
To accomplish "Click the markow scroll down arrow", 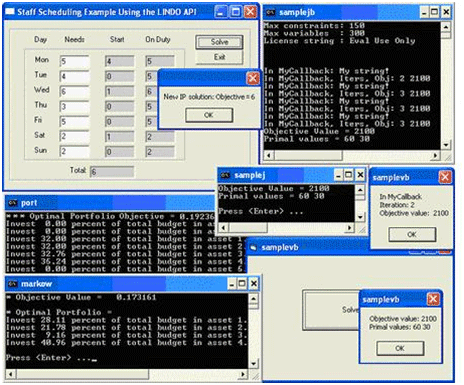I will 253,364.
